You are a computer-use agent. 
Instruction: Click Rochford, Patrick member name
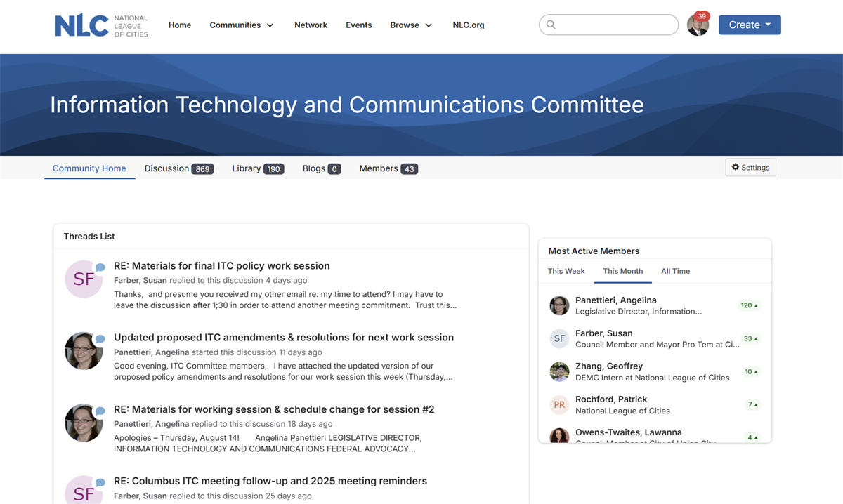pos(611,399)
